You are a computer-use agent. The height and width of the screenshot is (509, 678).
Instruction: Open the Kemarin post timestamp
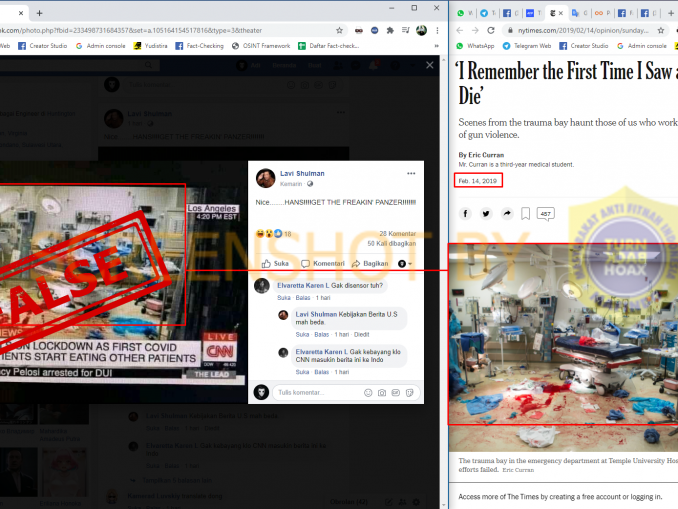tap(291, 184)
